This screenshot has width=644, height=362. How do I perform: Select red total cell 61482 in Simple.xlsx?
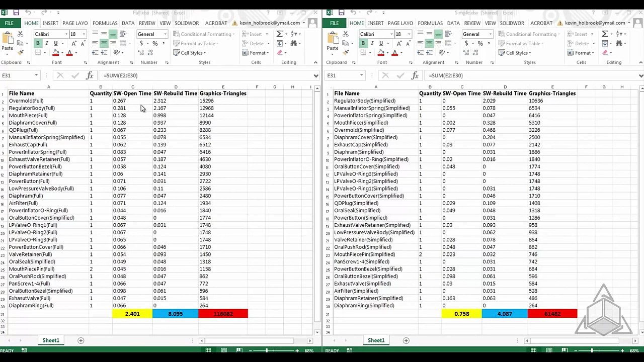click(552, 314)
